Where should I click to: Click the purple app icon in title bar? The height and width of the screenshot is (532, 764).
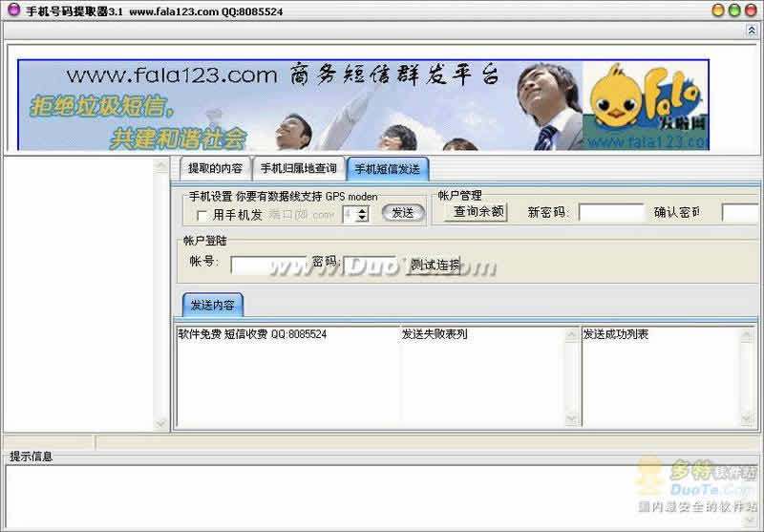point(13,10)
